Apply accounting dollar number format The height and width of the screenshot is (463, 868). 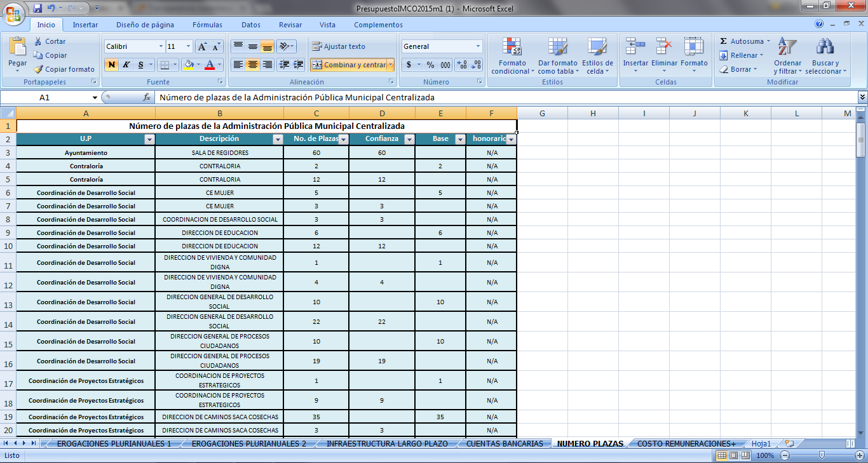[409, 65]
